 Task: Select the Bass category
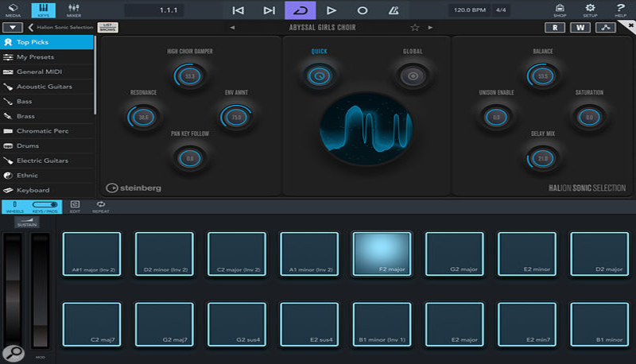pyautogui.click(x=47, y=102)
